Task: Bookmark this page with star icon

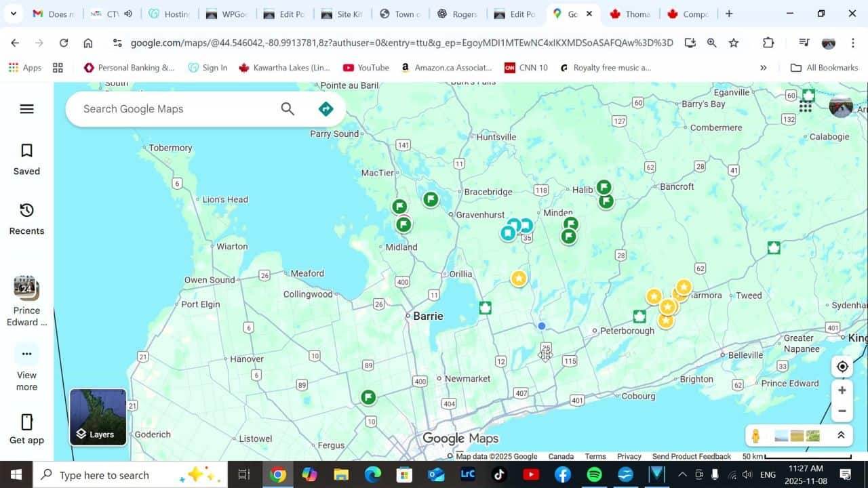Action: click(734, 43)
